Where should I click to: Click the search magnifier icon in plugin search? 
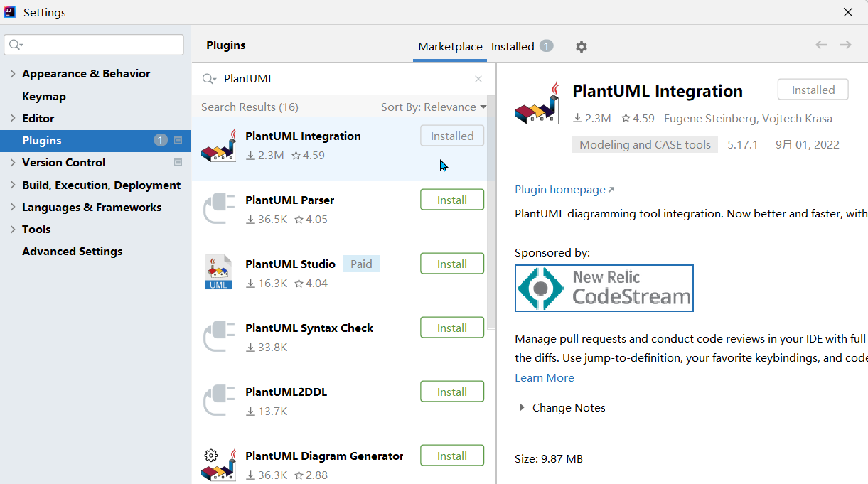[x=208, y=79]
